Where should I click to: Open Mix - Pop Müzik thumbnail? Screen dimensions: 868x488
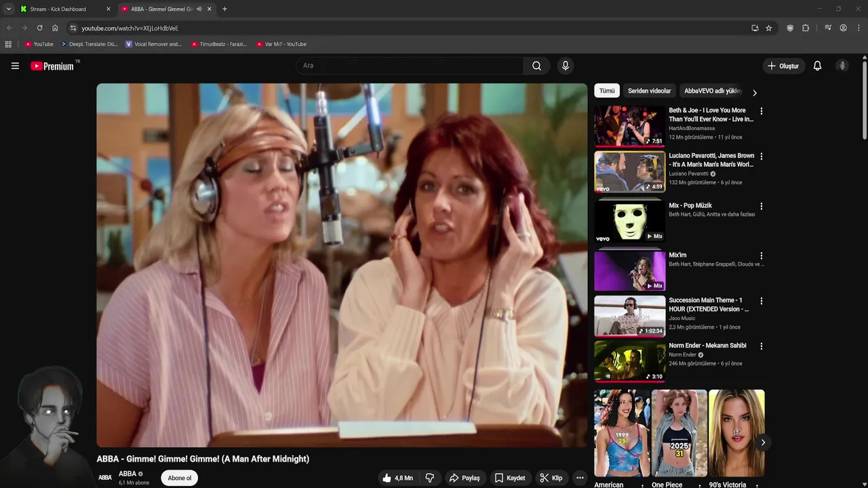pos(630,221)
